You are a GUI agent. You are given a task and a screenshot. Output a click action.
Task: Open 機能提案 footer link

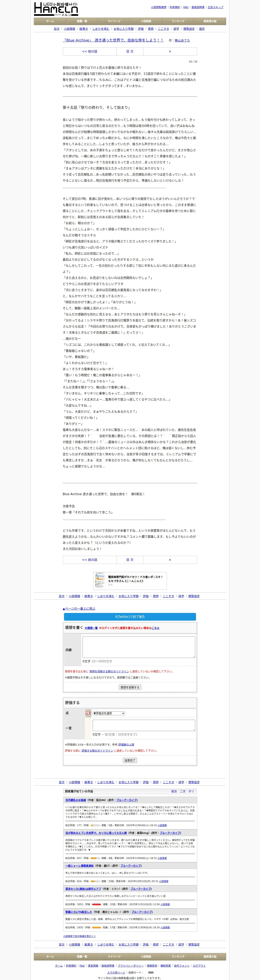point(166,966)
